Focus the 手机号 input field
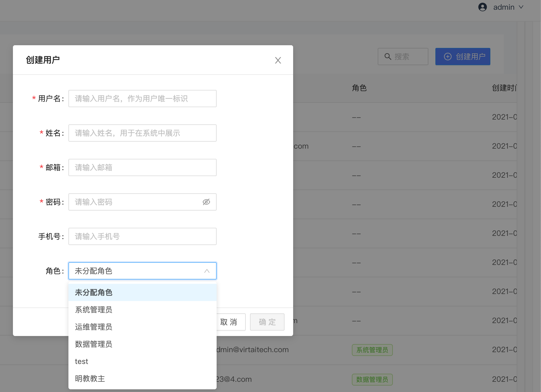This screenshot has width=541, height=392. click(x=143, y=236)
